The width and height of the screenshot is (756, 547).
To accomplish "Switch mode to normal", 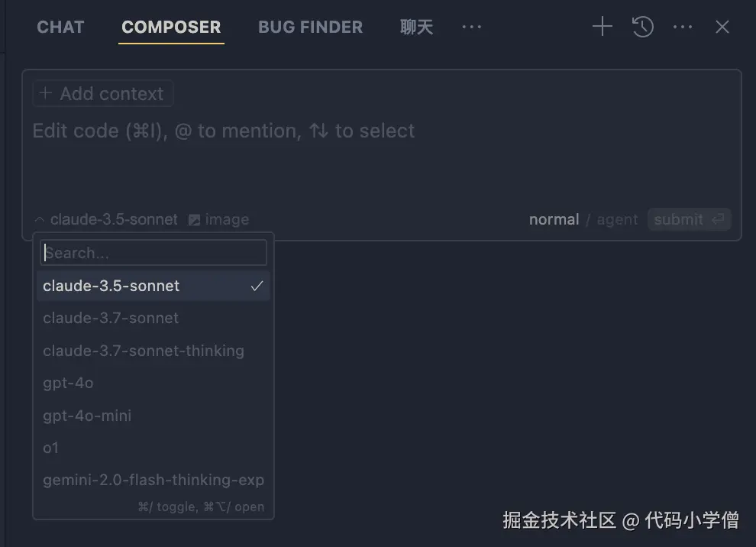I will tap(554, 220).
